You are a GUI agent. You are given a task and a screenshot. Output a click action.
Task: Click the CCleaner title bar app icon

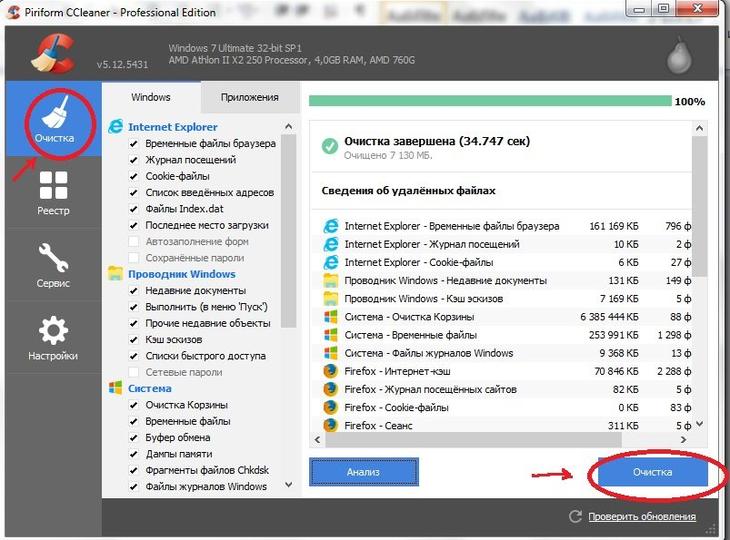(13, 12)
